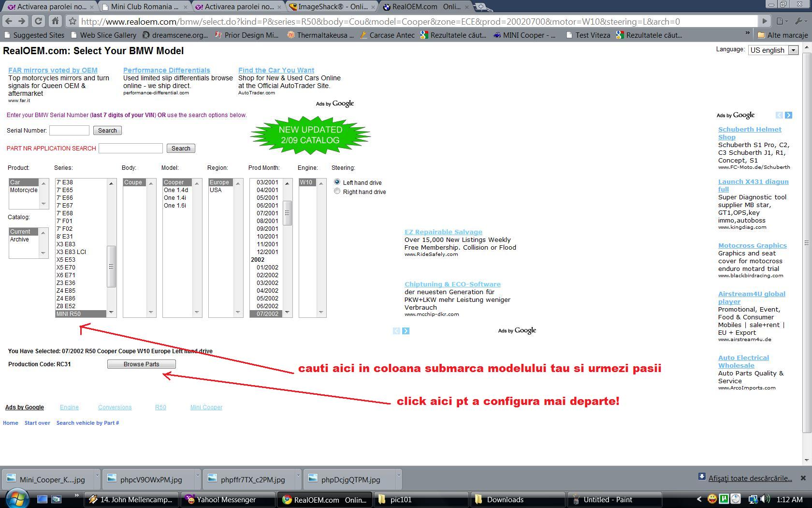812x508 pixels.
Task: Show next ads in the middle ad block
Action: pos(406,331)
